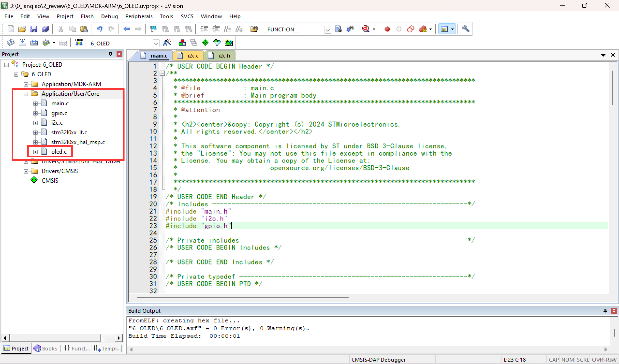Image resolution: width=619 pixels, height=364 pixels.
Task: Open Options for Target wand icon
Action: click(167, 43)
